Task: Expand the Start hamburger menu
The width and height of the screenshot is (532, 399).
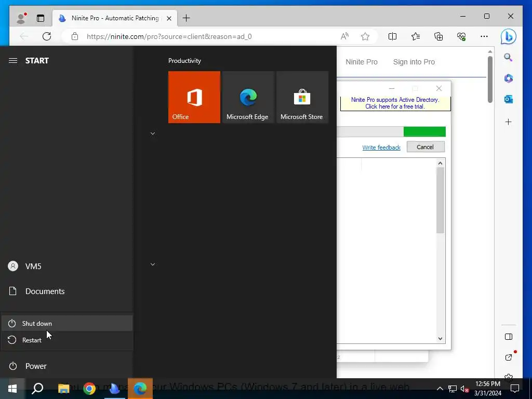Action: (x=13, y=60)
